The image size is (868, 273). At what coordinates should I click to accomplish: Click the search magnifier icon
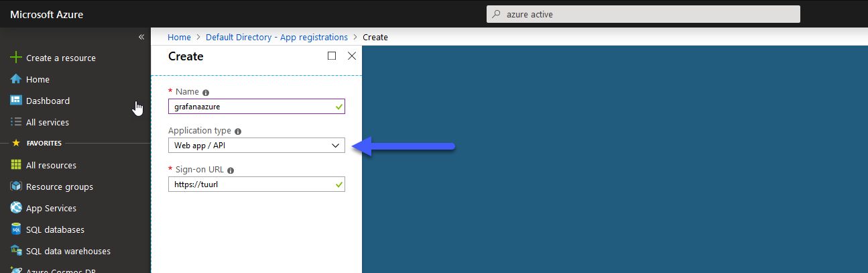(495, 14)
